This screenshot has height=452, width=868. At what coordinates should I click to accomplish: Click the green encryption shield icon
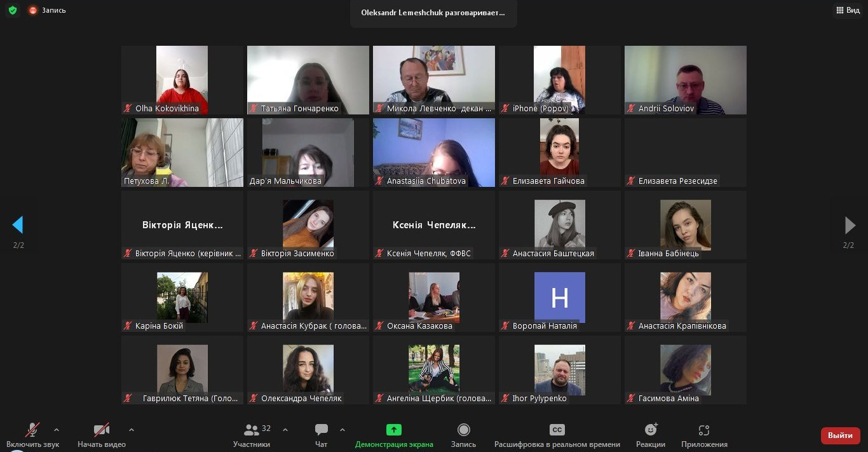[x=12, y=10]
